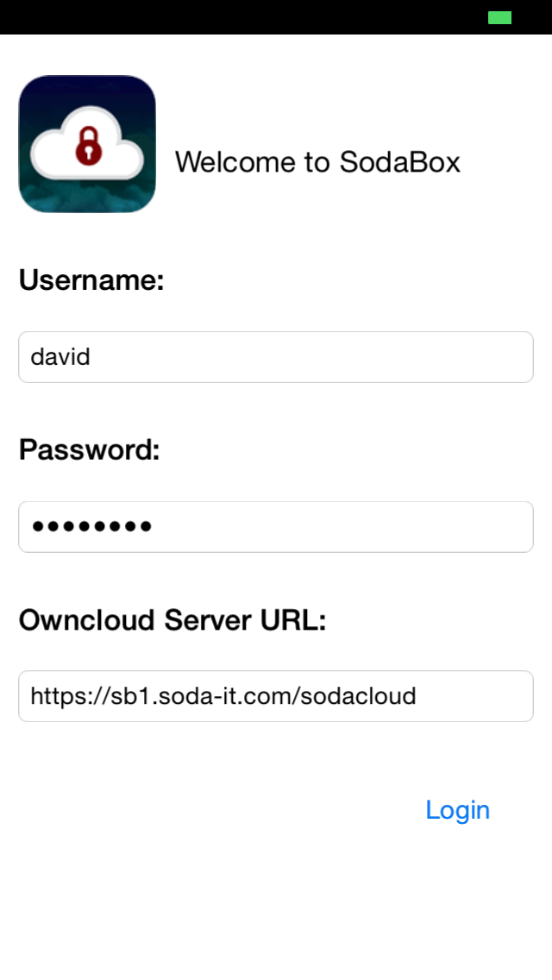Tap the black status bar
The image size is (552, 980).
(x=276, y=17)
